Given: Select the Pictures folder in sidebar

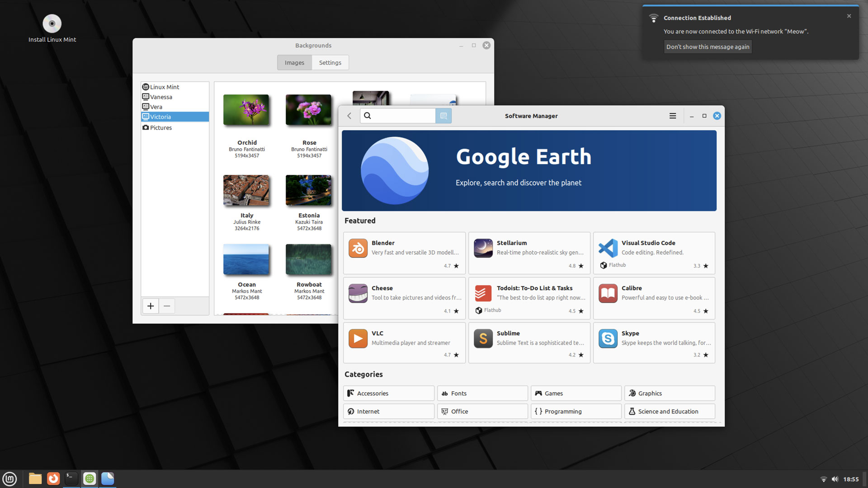Looking at the screenshot, I should coord(161,128).
